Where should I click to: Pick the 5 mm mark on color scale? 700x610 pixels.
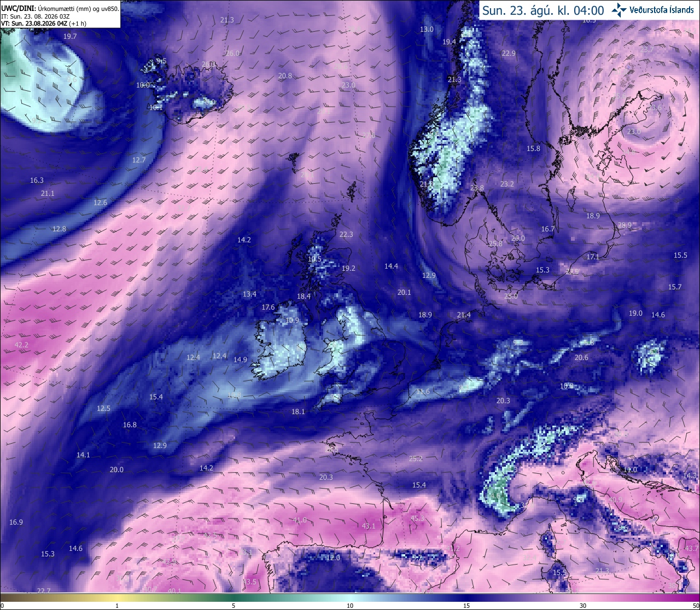[x=234, y=605]
